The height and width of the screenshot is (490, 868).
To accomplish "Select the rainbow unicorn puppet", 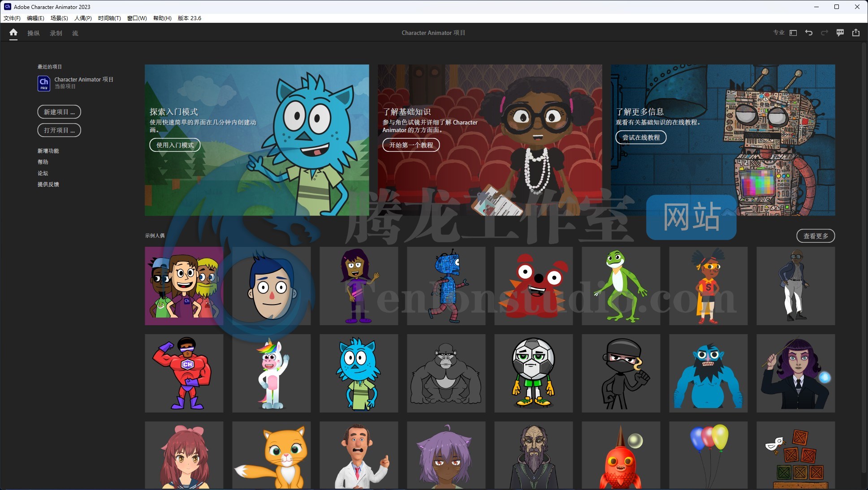I will [272, 373].
